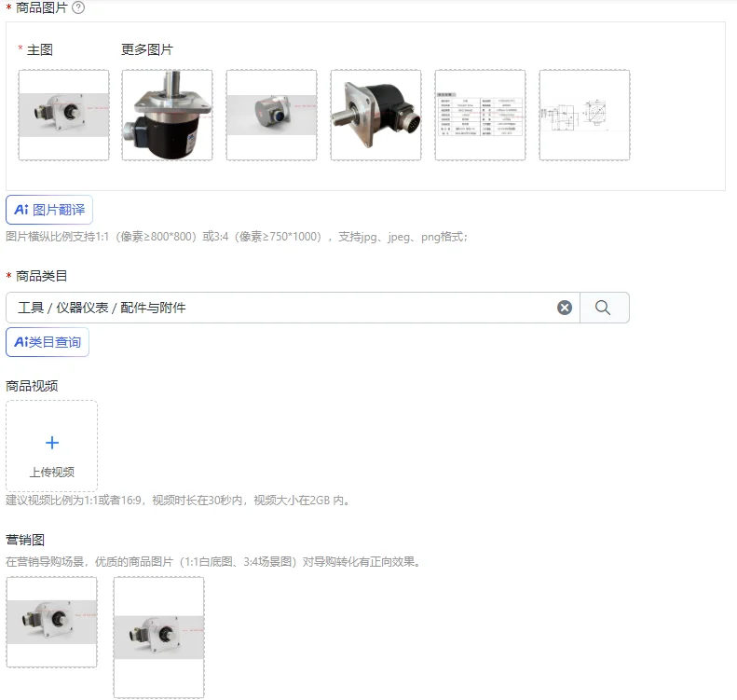Click the plus icon to add video
The height and width of the screenshot is (700, 737).
[x=52, y=443]
